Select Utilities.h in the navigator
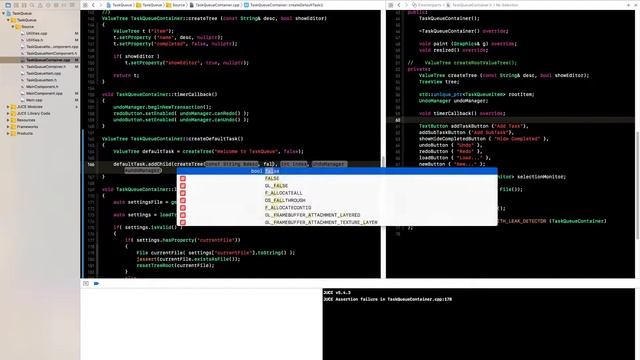This screenshot has height=360, width=640. (34, 40)
